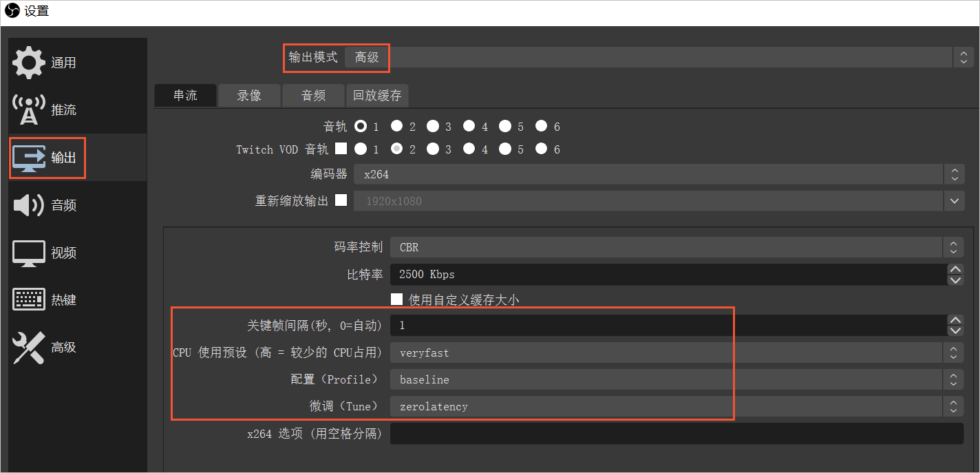
Task: Switch to the 录像 tab
Action: [248, 96]
